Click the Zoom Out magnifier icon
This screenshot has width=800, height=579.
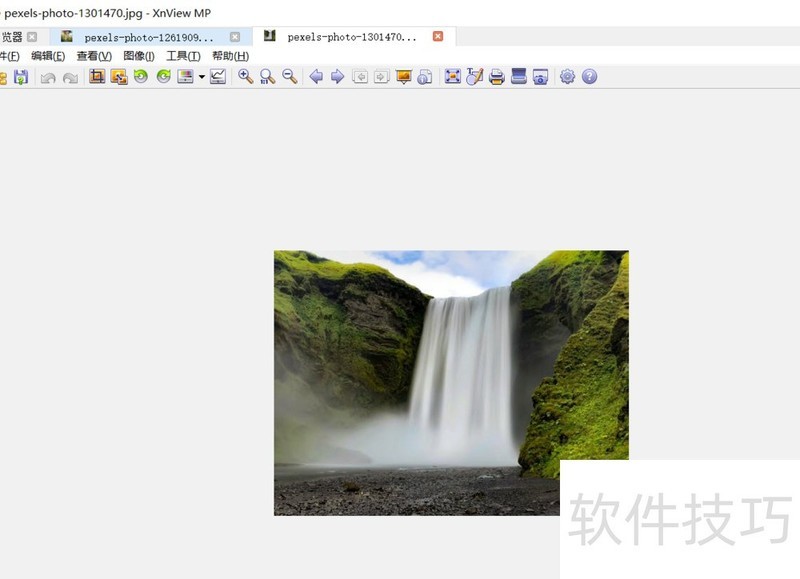(x=288, y=76)
